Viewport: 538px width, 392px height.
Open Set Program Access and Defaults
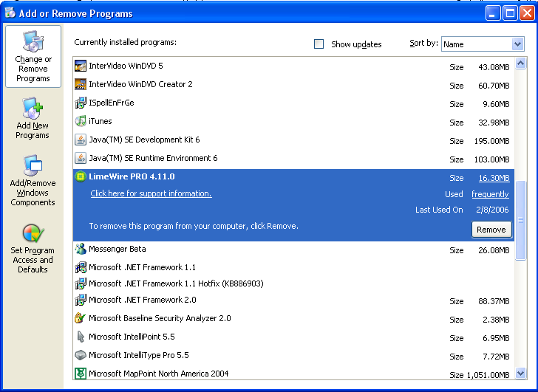pyautogui.click(x=33, y=249)
